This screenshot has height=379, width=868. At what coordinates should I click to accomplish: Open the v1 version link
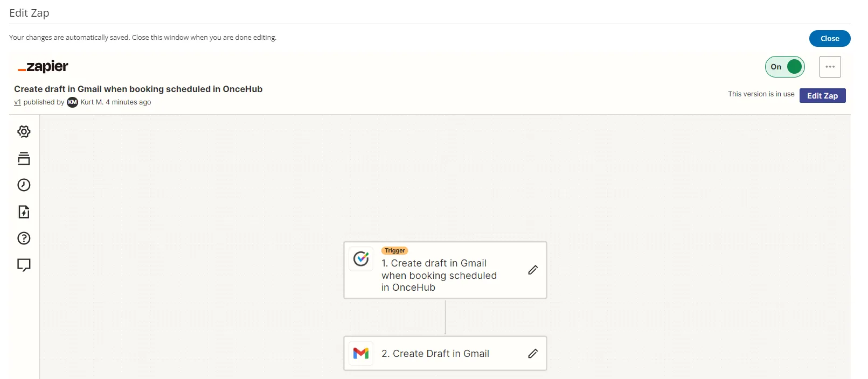17,102
